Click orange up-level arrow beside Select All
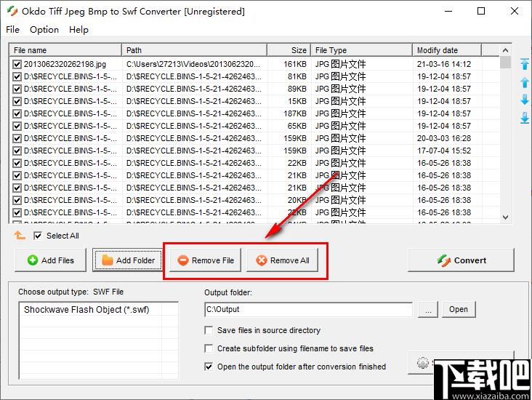 pyautogui.click(x=20, y=235)
